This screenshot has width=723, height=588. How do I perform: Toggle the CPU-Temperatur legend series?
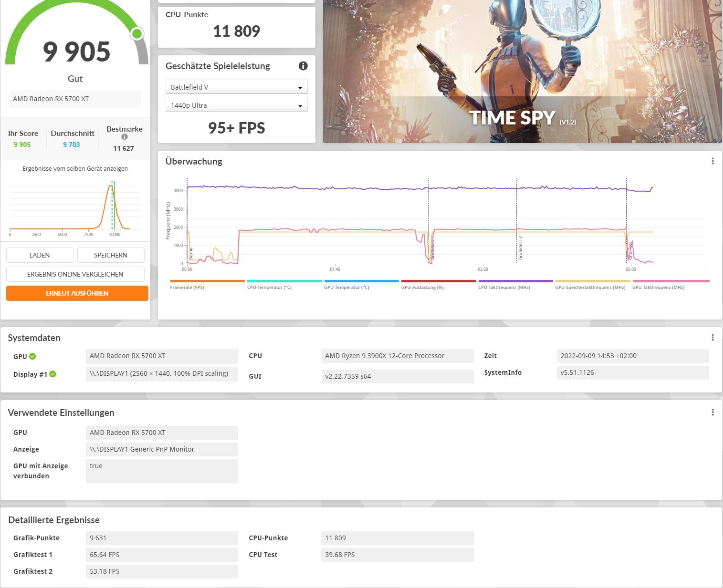pyautogui.click(x=284, y=285)
